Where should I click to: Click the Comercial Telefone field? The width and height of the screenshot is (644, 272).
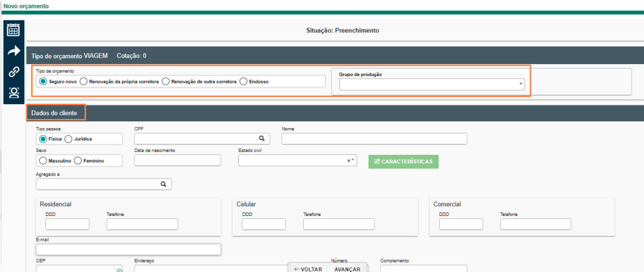pyautogui.click(x=536, y=224)
